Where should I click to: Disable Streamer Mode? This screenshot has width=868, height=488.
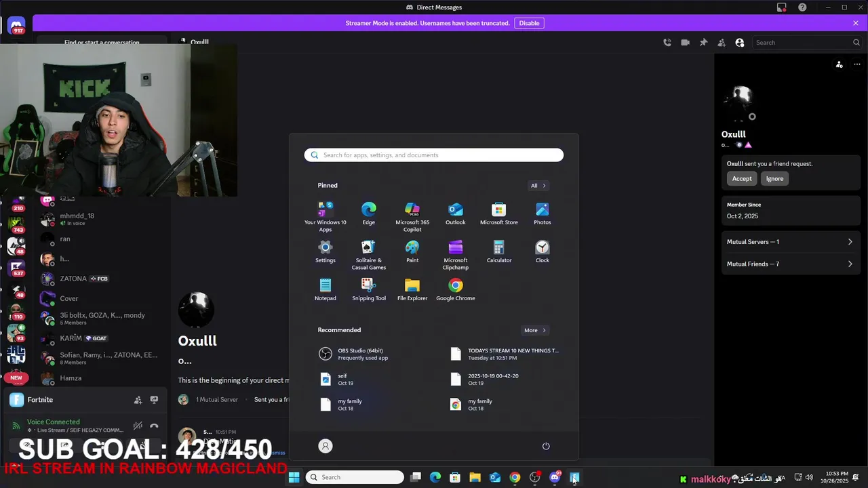529,23
